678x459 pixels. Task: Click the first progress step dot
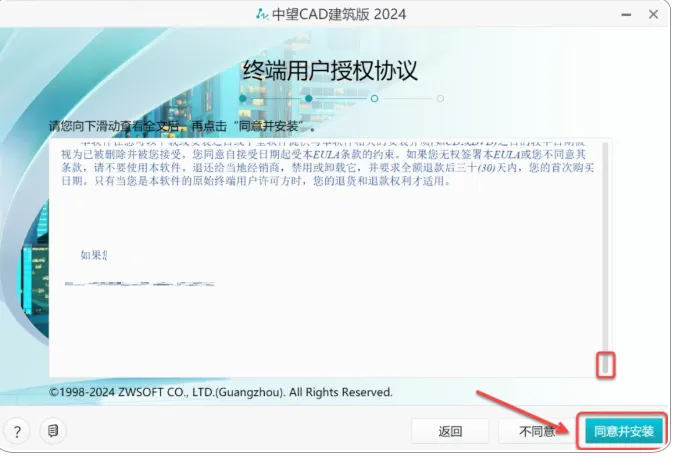click(x=243, y=99)
